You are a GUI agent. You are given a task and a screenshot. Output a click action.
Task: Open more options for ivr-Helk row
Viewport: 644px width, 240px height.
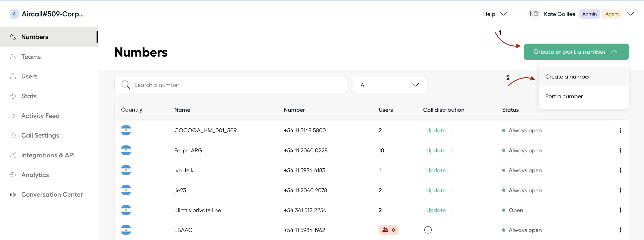tap(620, 170)
